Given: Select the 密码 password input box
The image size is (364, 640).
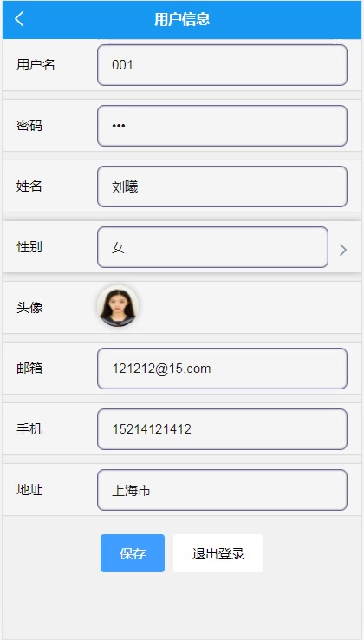Looking at the screenshot, I should pos(222,126).
